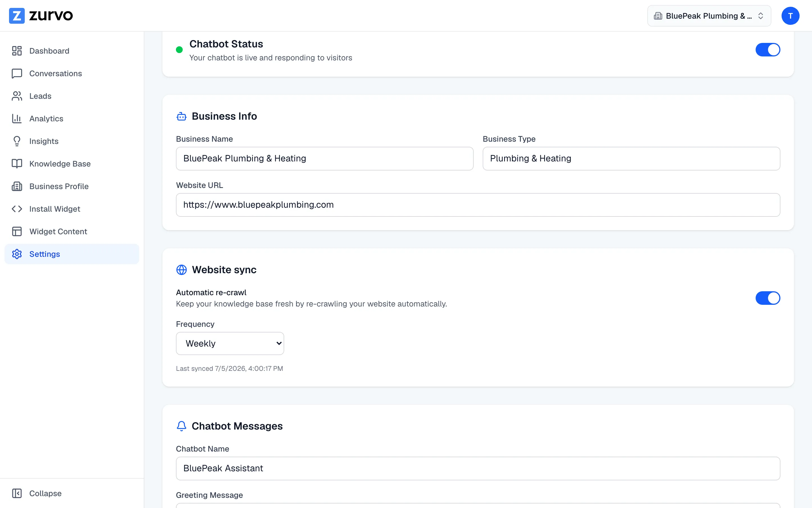Click the Greeting Message label
The height and width of the screenshot is (508, 812).
(209, 495)
